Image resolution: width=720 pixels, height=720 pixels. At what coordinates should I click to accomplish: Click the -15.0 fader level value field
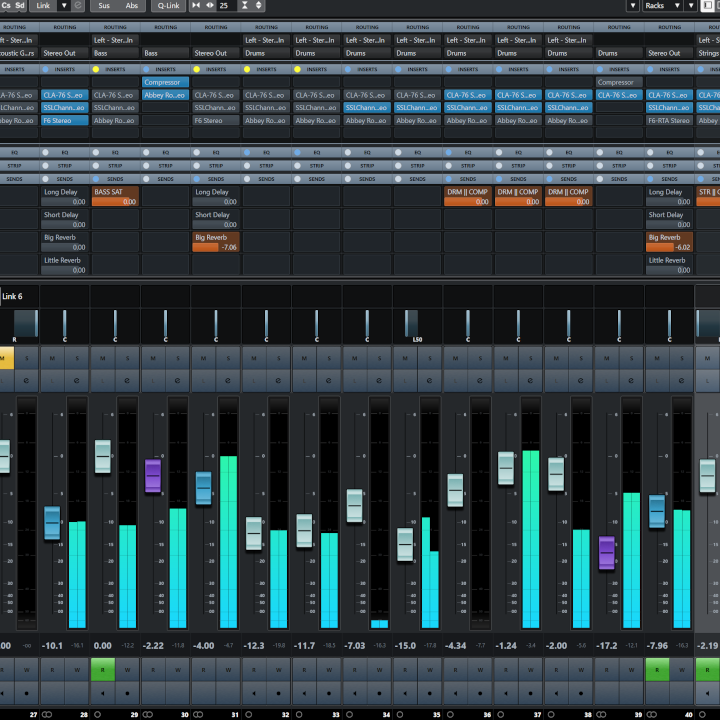[x=405, y=646]
